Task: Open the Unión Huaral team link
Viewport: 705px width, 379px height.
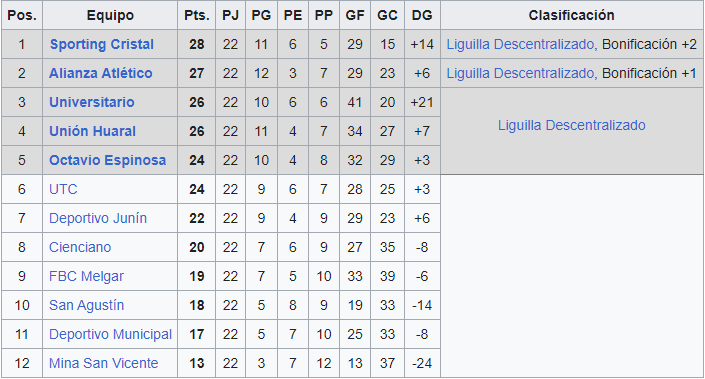Action: pyautogui.click(x=92, y=131)
